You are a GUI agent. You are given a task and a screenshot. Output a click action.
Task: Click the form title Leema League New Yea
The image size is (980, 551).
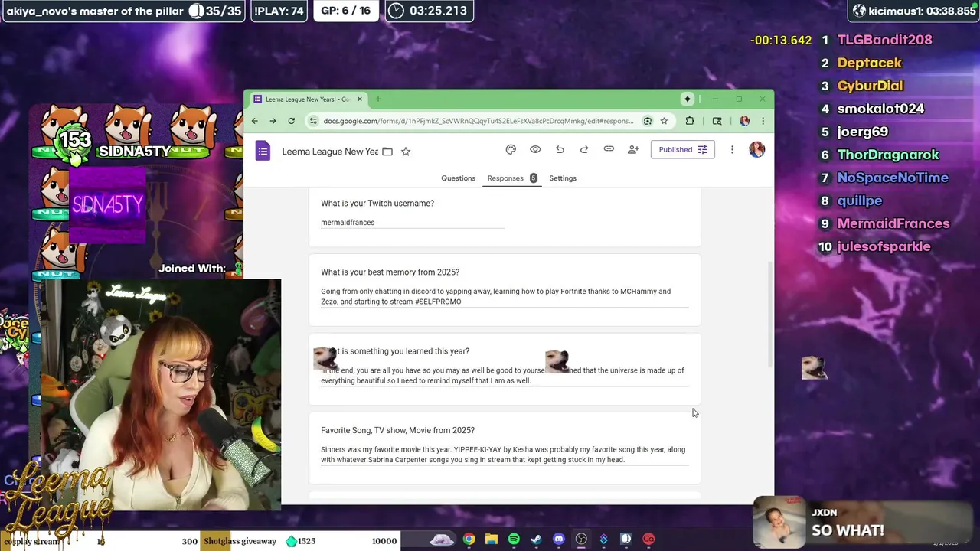pyautogui.click(x=330, y=152)
